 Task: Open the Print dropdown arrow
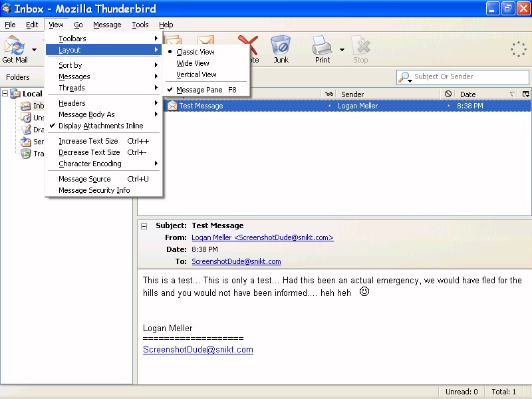[342, 50]
